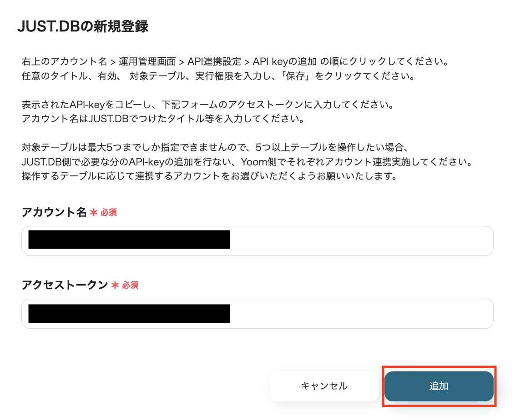The width and height of the screenshot is (515, 420).
Task: Click the red asterisk after アカウント名
Action: tap(92, 212)
